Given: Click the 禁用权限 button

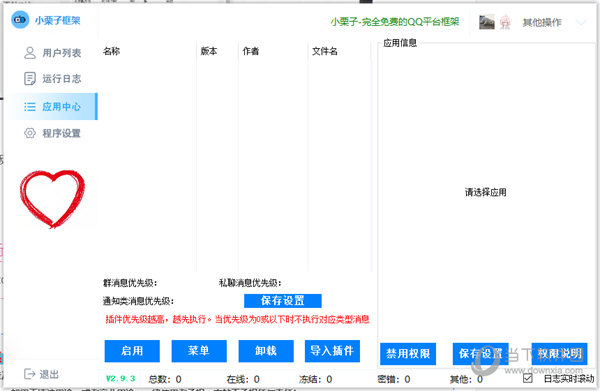Looking at the screenshot, I should (408, 354).
